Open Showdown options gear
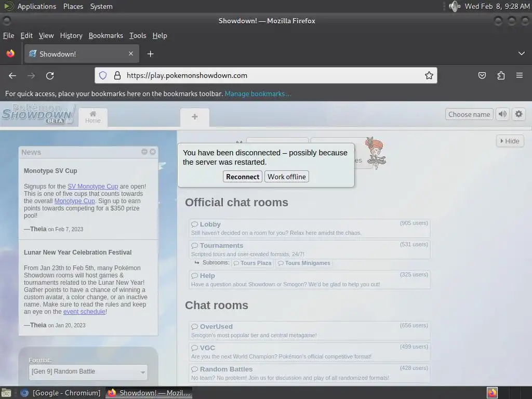 519,114
